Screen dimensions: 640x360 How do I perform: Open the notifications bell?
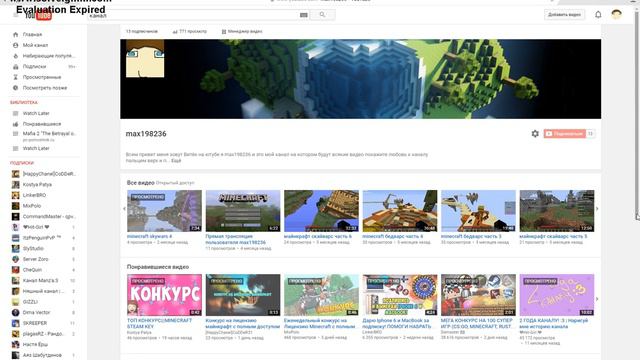tap(598, 15)
